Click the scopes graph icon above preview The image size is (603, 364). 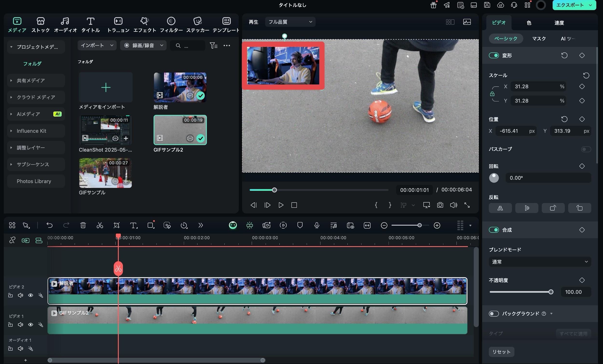pyautogui.click(x=467, y=22)
